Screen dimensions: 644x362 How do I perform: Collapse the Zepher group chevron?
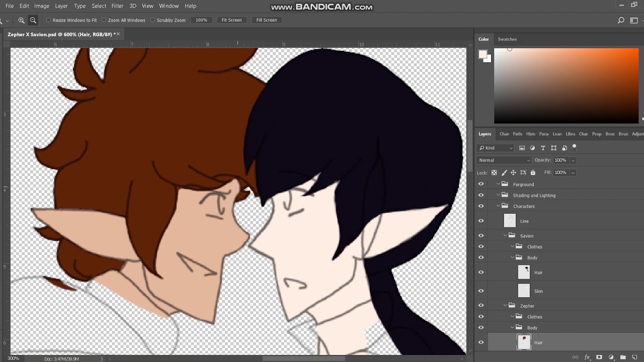tap(506, 305)
